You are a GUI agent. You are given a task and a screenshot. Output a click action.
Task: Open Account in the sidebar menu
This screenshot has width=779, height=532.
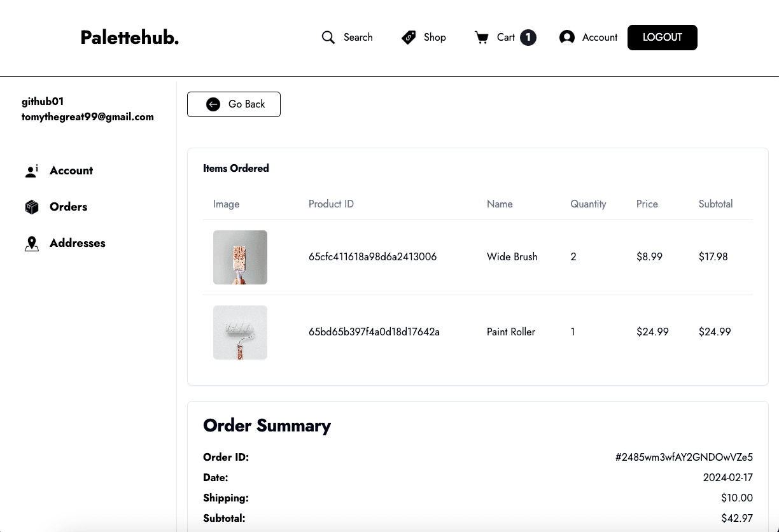[x=71, y=171]
